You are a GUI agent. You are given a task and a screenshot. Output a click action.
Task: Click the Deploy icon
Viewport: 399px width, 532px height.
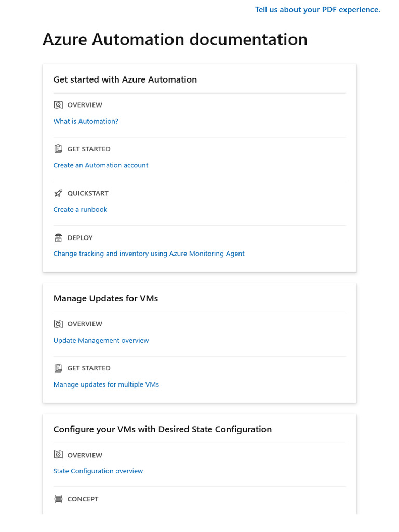click(x=58, y=238)
